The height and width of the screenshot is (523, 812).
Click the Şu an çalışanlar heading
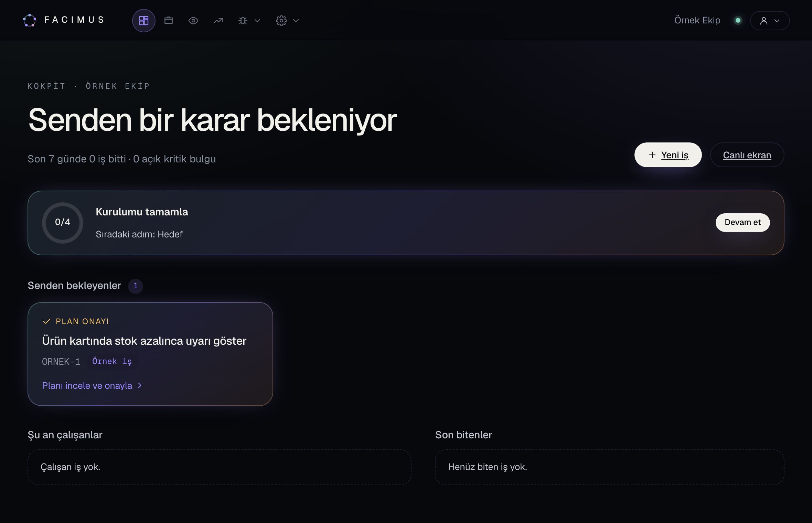pos(65,435)
